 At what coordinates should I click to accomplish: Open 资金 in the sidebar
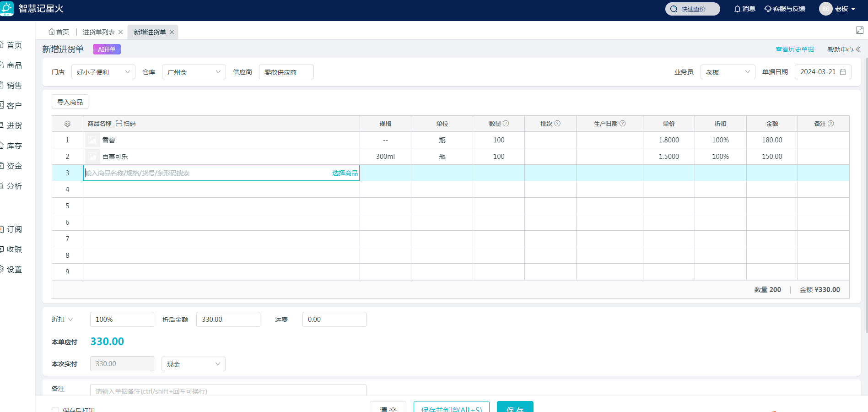click(14, 166)
